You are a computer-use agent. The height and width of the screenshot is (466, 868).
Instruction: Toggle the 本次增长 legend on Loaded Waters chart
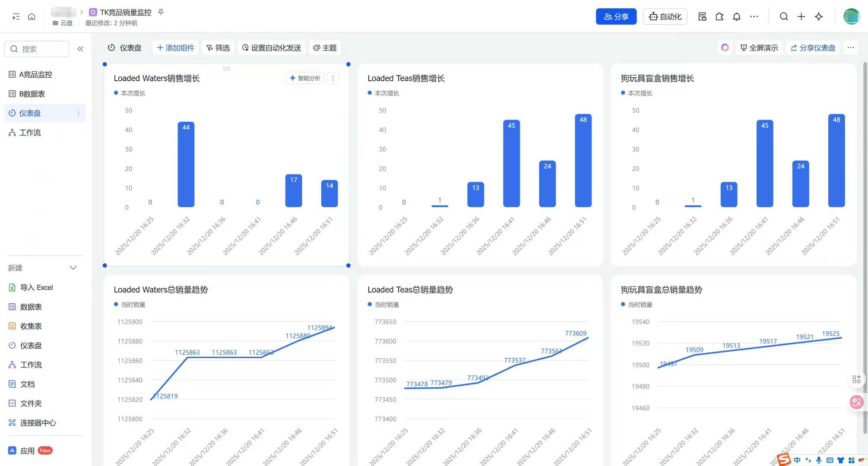tap(130, 93)
